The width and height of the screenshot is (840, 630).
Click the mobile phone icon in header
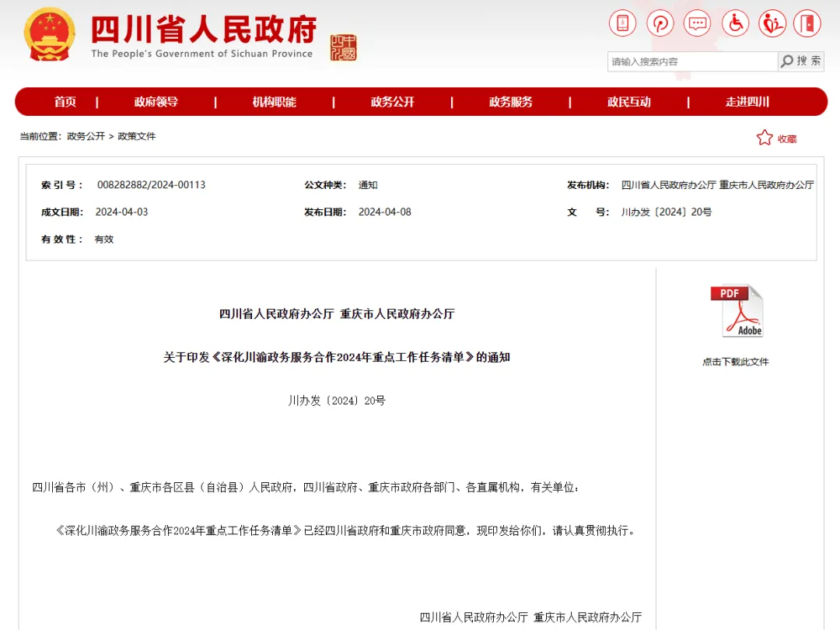coord(622,23)
